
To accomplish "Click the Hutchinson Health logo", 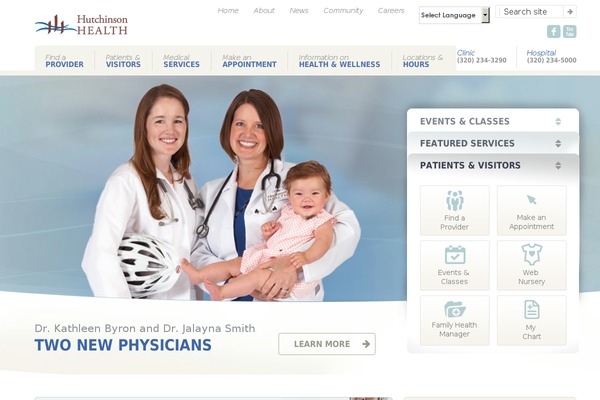I will tap(82, 25).
